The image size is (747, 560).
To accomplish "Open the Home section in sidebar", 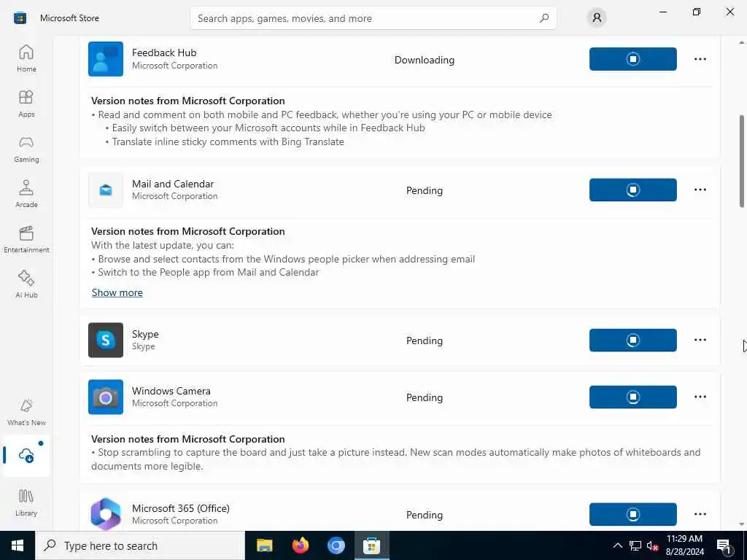I will click(26, 58).
